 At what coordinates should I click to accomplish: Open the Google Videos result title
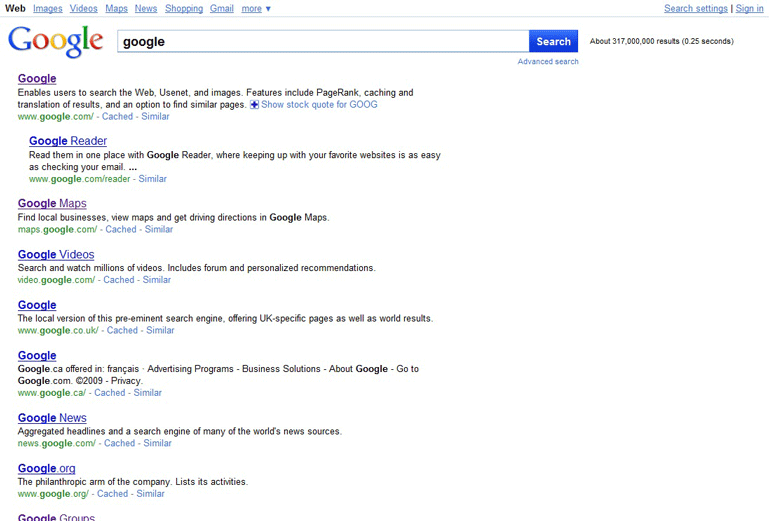(x=56, y=254)
